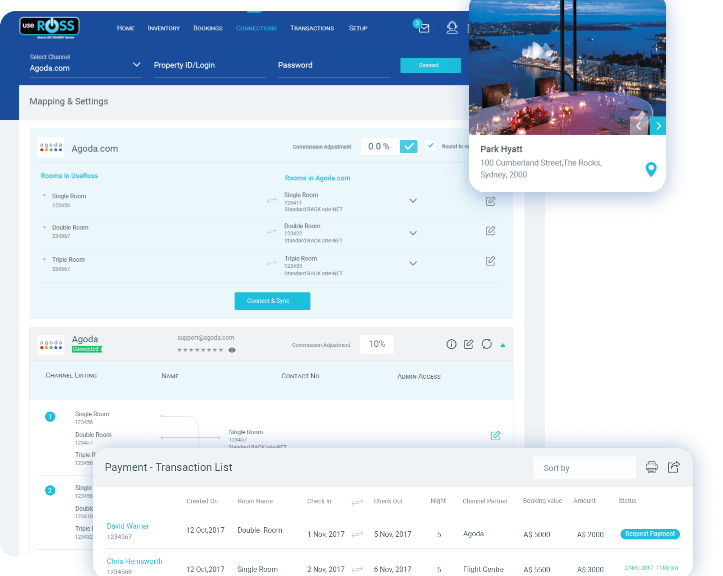Screen dimensions: 723x576
Task: Confirm commission adjustment with checkmark button
Action: pyautogui.click(x=409, y=147)
